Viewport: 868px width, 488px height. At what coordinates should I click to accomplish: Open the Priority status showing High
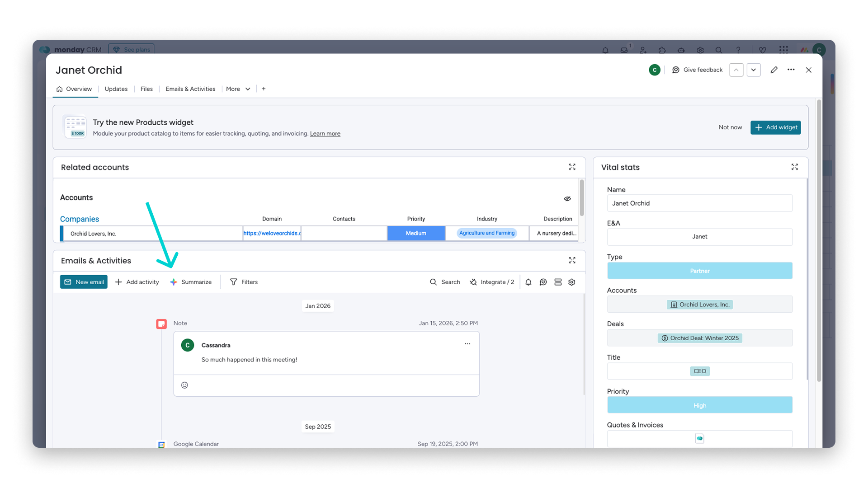[700, 405]
